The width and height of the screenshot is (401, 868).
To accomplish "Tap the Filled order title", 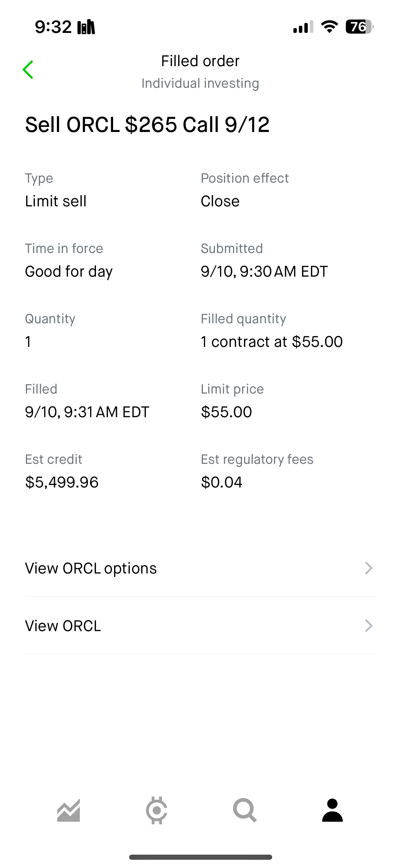I will pos(200,61).
